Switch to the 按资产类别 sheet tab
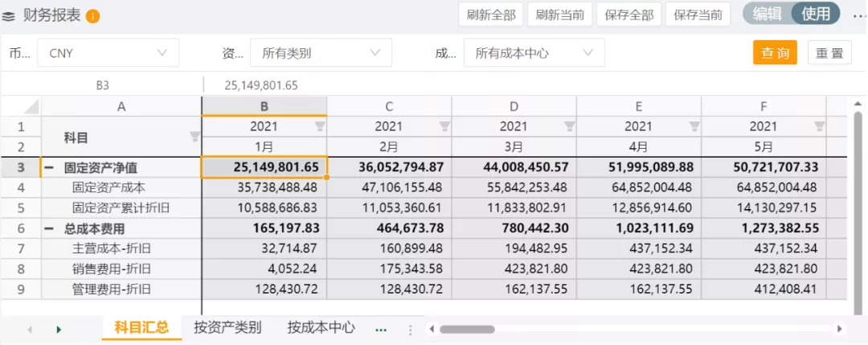This screenshot has height=345, width=868. tap(227, 327)
